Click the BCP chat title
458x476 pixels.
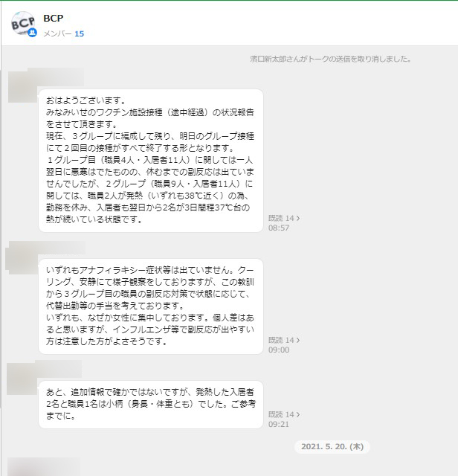[54, 18]
